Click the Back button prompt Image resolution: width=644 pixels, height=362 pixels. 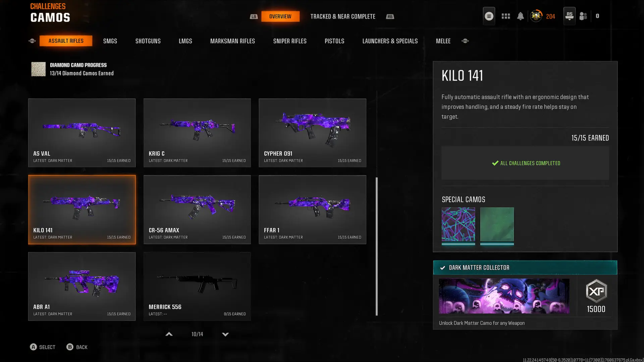(x=77, y=347)
